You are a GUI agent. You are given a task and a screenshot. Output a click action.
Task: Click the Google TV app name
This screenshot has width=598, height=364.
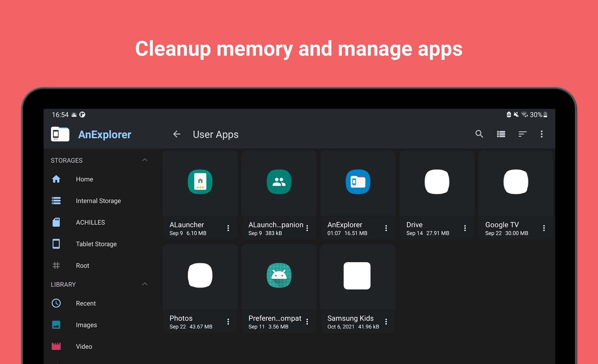pos(502,225)
